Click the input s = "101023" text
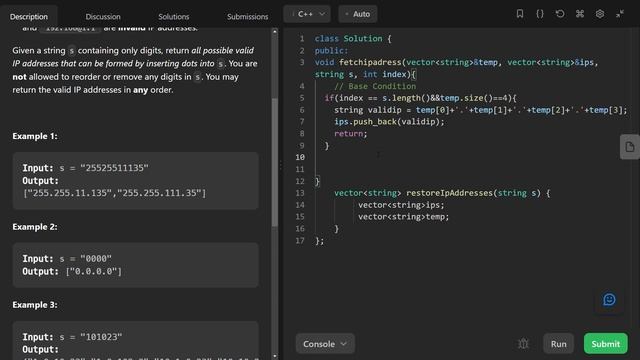 pyautogui.click(x=72, y=337)
